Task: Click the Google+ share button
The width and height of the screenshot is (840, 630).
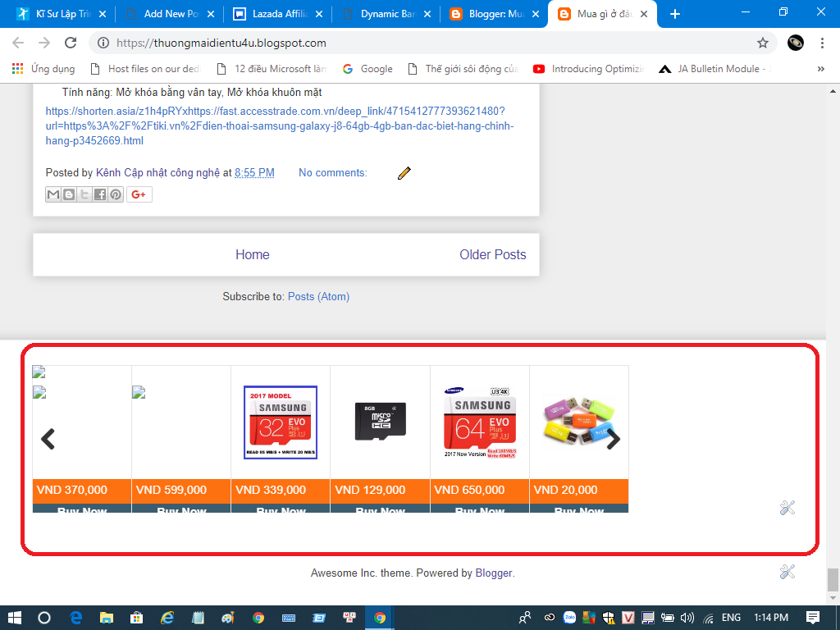Action: pyautogui.click(x=139, y=194)
